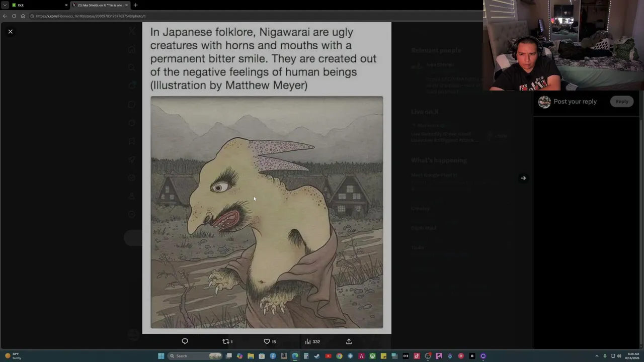
Task: Open the Nigawarai illustration image
Action: [x=267, y=212]
